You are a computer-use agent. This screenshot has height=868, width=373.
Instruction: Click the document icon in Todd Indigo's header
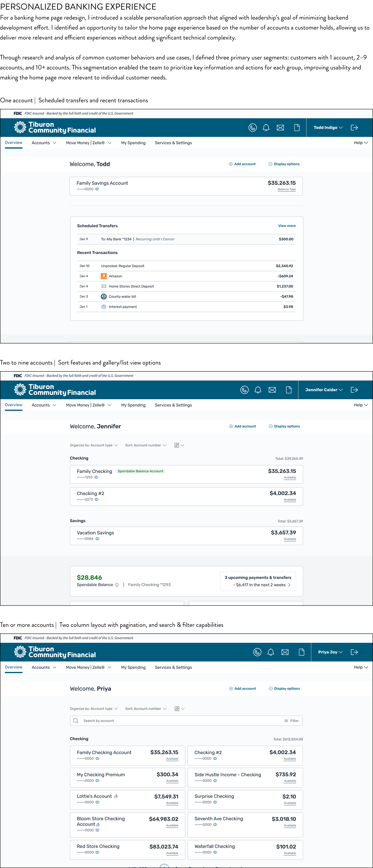coord(297,128)
